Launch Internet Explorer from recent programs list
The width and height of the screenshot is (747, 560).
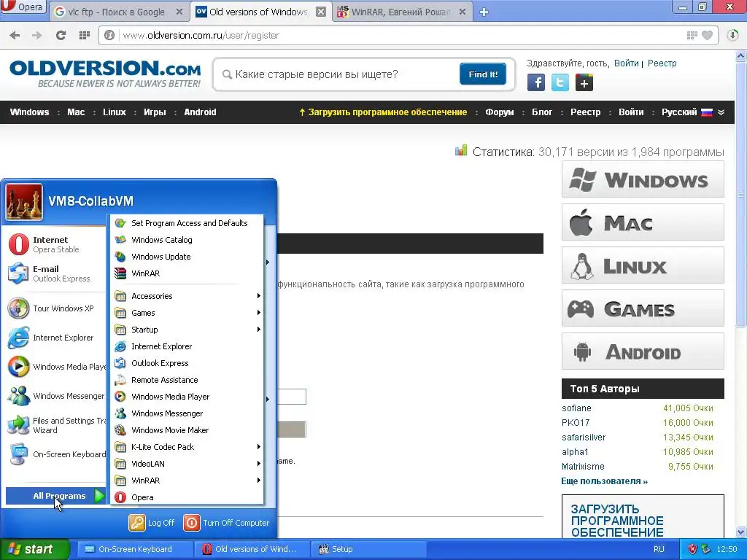(x=55, y=338)
